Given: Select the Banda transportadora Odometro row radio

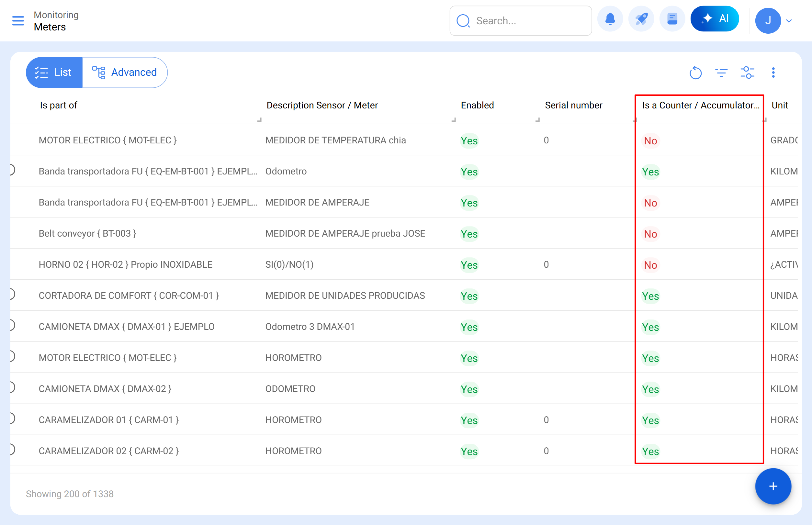Looking at the screenshot, I should pyautogui.click(x=12, y=170).
